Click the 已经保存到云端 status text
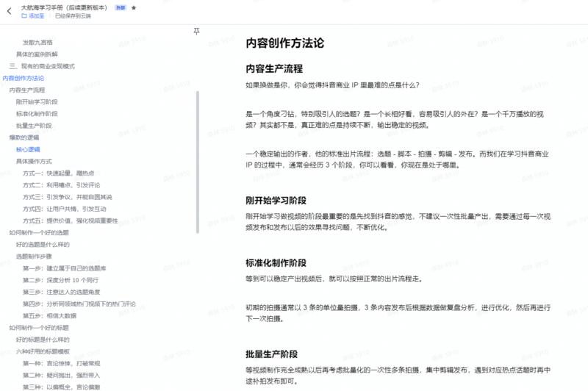This screenshot has width=588, height=391. (x=73, y=15)
